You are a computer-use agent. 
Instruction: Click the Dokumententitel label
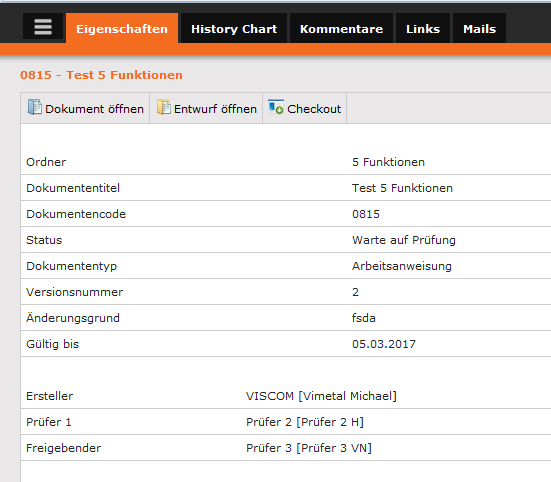tap(73, 188)
